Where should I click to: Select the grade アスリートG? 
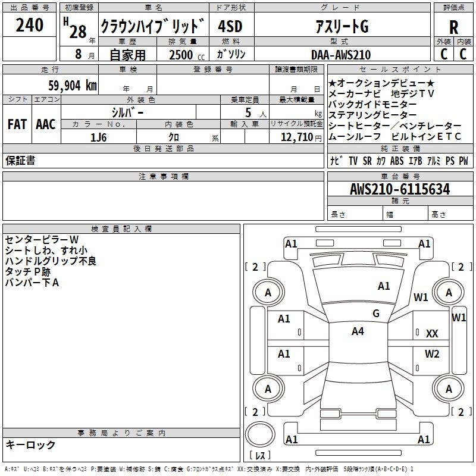click(342, 26)
